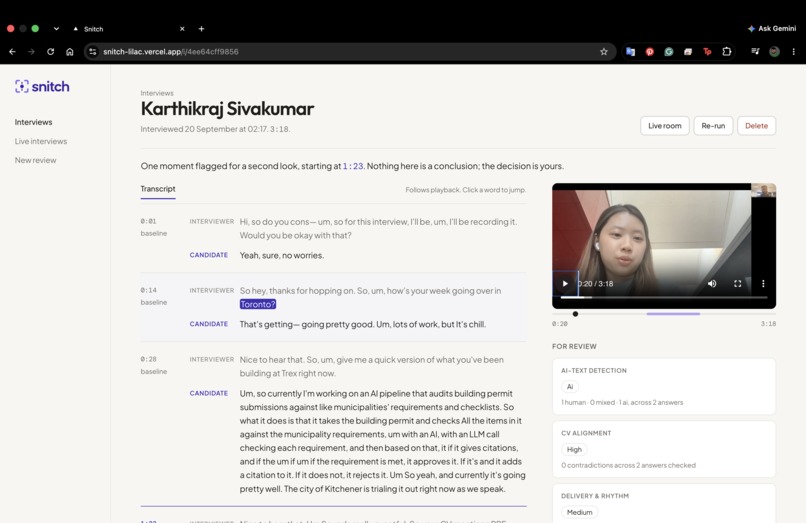Image resolution: width=806 pixels, height=523 pixels.
Task: Click candidate reply 'Yeah, sure, no worries.'
Action: 282,255
